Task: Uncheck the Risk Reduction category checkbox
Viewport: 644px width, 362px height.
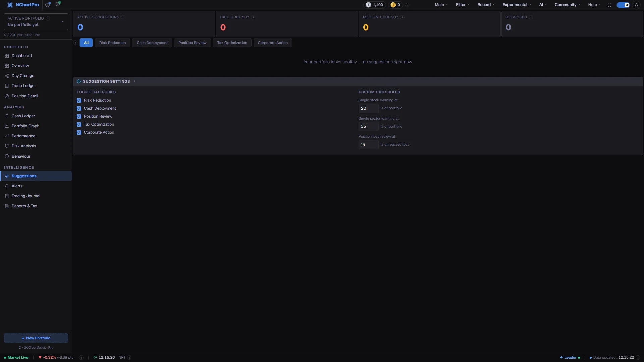Action: click(x=79, y=100)
